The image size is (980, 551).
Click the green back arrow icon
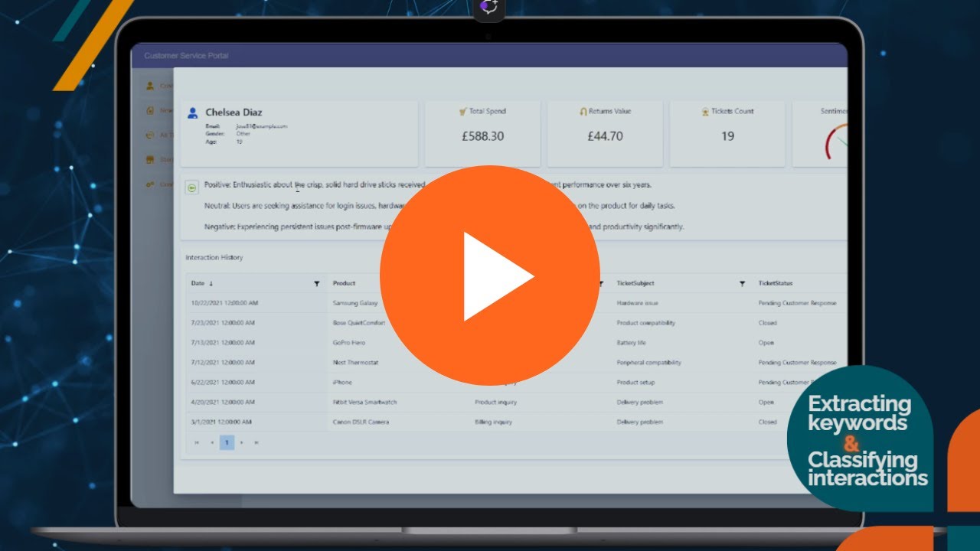(x=191, y=188)
